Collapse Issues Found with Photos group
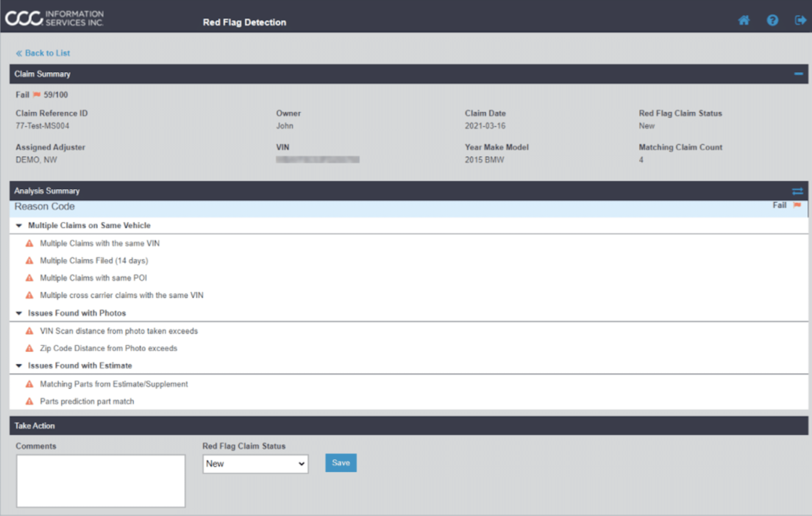 point(19,313)
